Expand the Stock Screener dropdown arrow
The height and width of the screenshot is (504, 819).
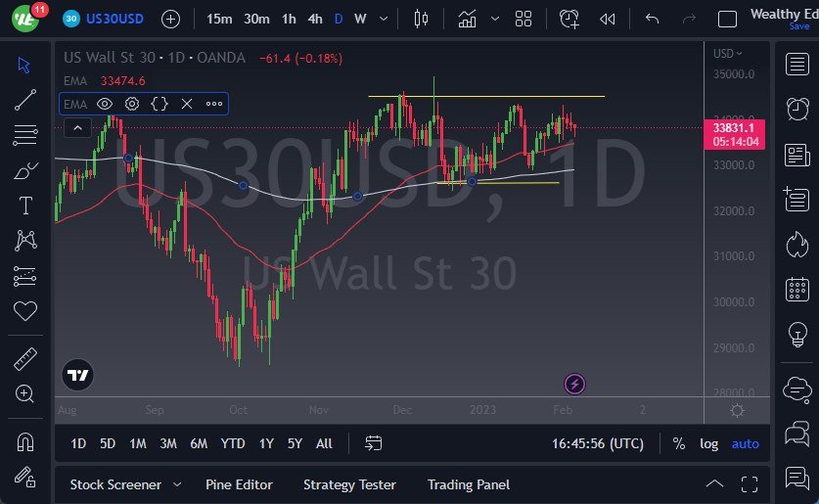tap(177, 484)
